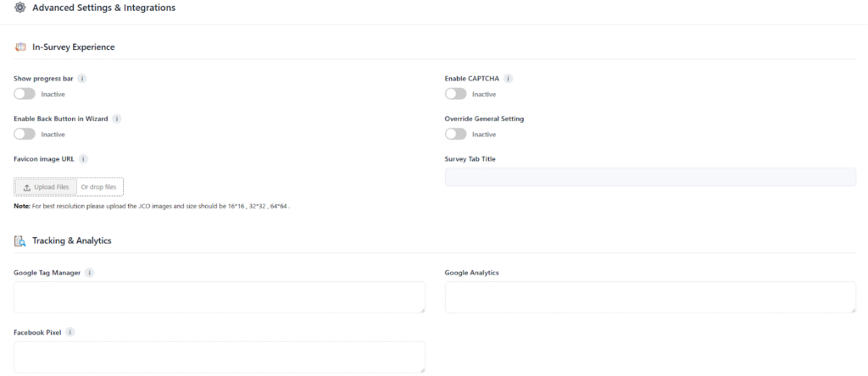Click info icon next to Facebook Pixel

[x=70, y=332]
